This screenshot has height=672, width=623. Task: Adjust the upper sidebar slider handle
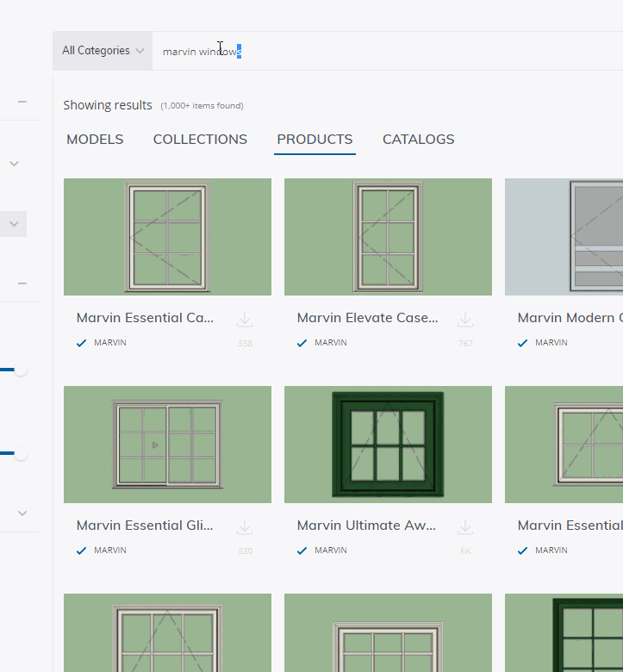(21, 370)
